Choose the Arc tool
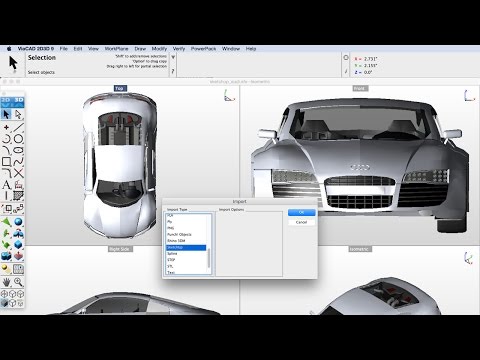The width and height of the screenshot is (480, 360). point(6,139)
